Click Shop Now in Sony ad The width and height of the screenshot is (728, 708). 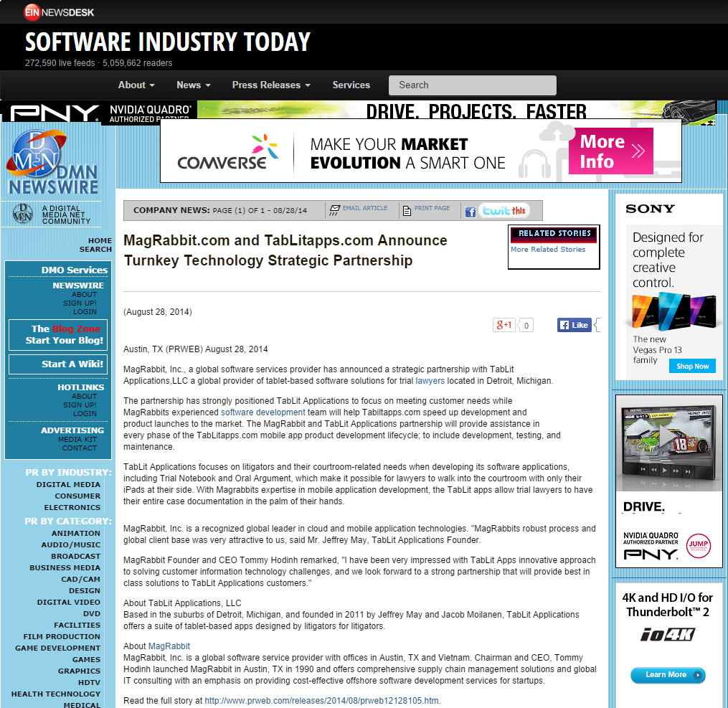692,367
